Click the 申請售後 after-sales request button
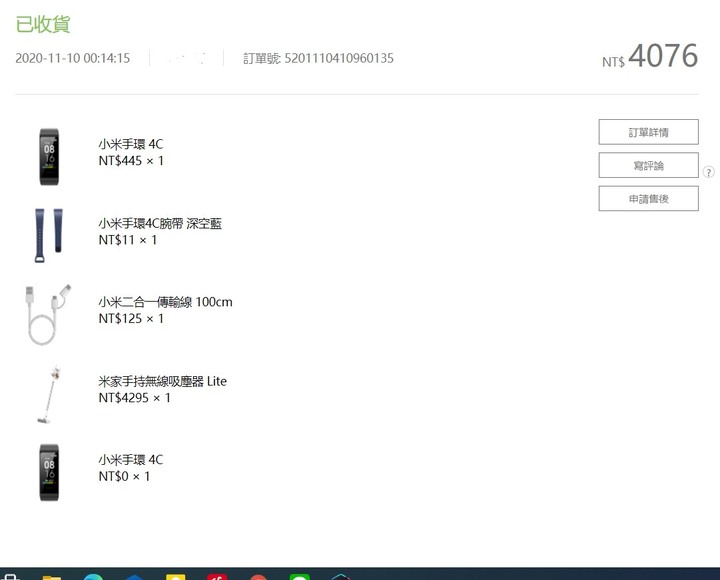This screenshot has height=580, width=720. pos(648,198)
